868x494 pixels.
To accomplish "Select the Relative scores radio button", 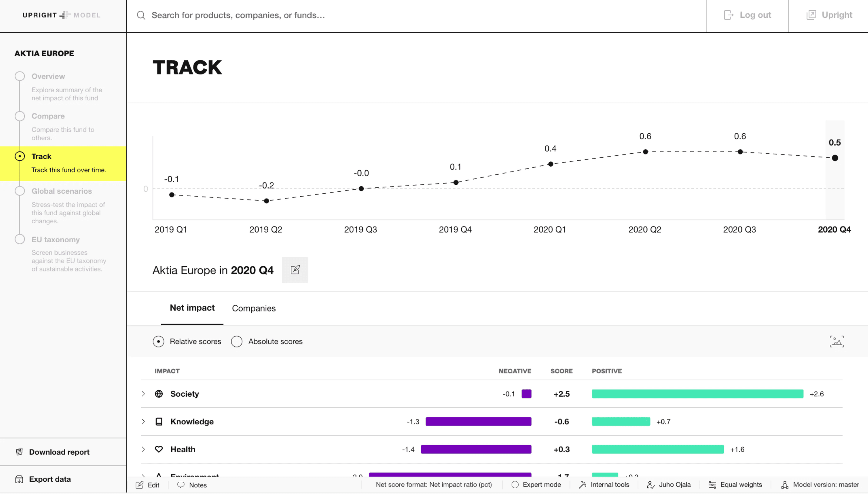I will coord(159,341).
